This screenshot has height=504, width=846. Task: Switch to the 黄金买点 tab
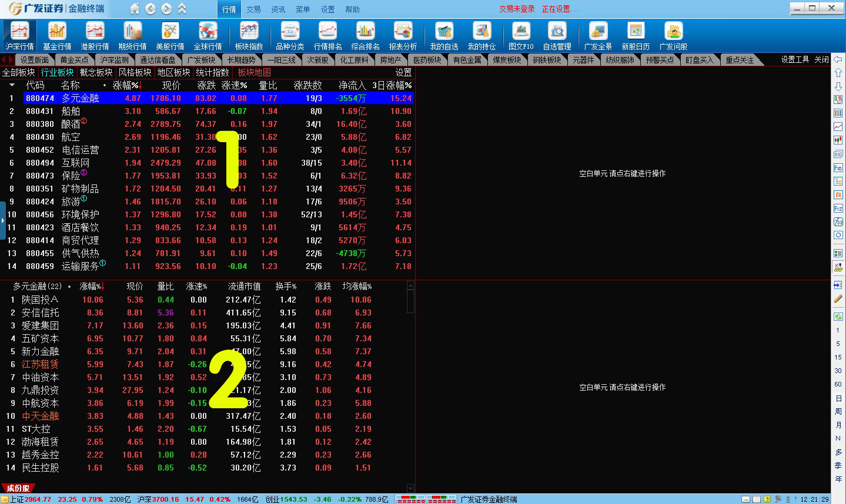74,60
